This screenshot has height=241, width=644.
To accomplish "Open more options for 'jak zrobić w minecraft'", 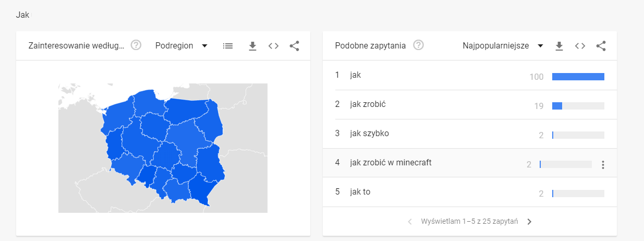I will coord(603,165).
